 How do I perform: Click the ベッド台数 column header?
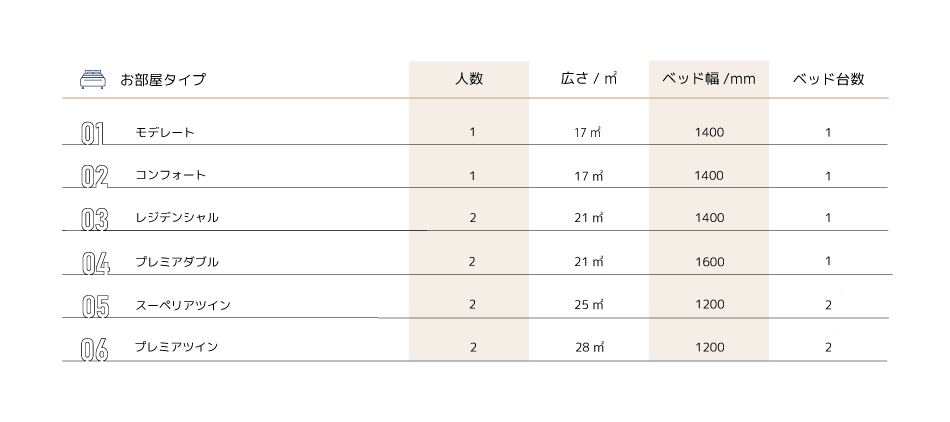pos(828,79)
